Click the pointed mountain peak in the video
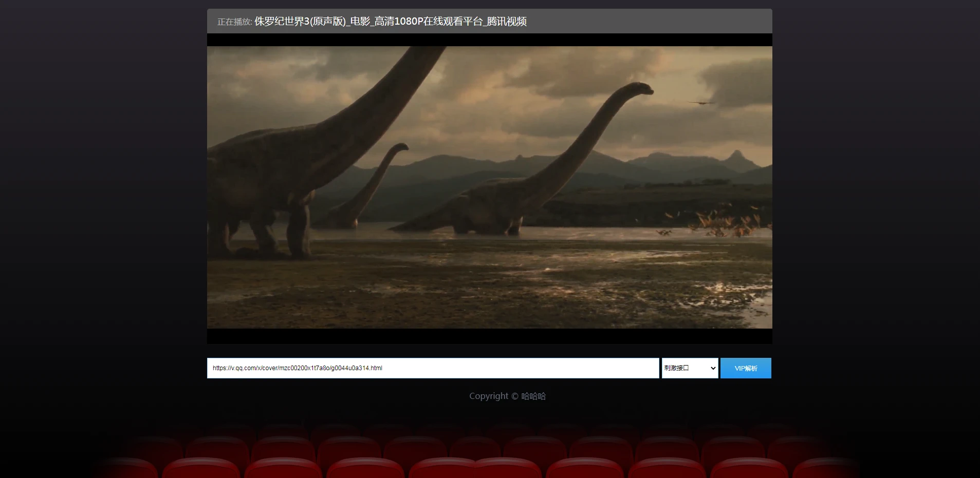980x478 pixels. tap(736, 154)
